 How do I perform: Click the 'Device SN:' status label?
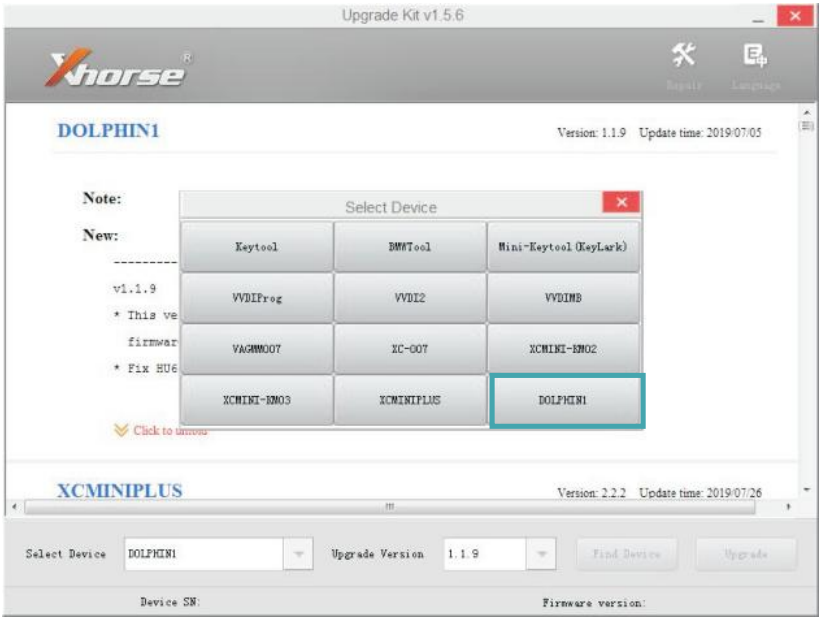tap(170, 602)
